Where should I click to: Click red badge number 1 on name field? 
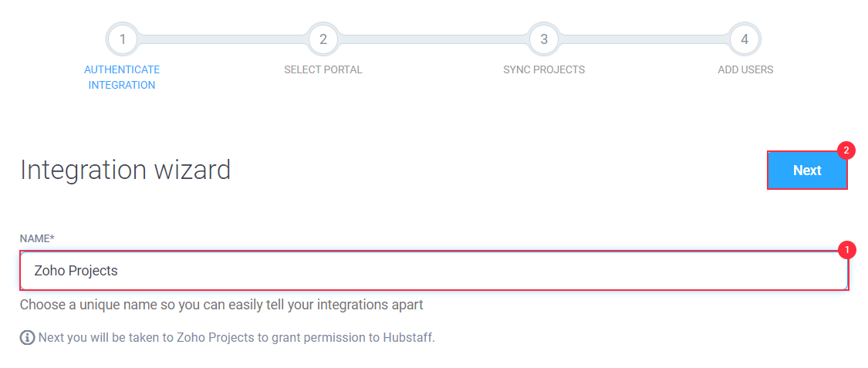point(846,249)
